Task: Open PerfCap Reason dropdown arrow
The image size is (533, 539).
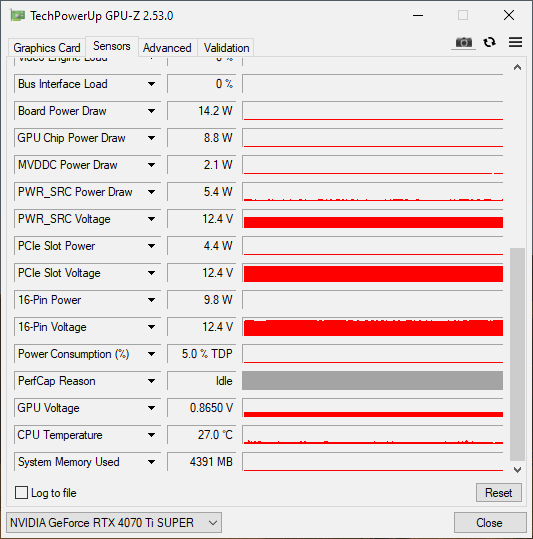Action: (x=151, y=381)
